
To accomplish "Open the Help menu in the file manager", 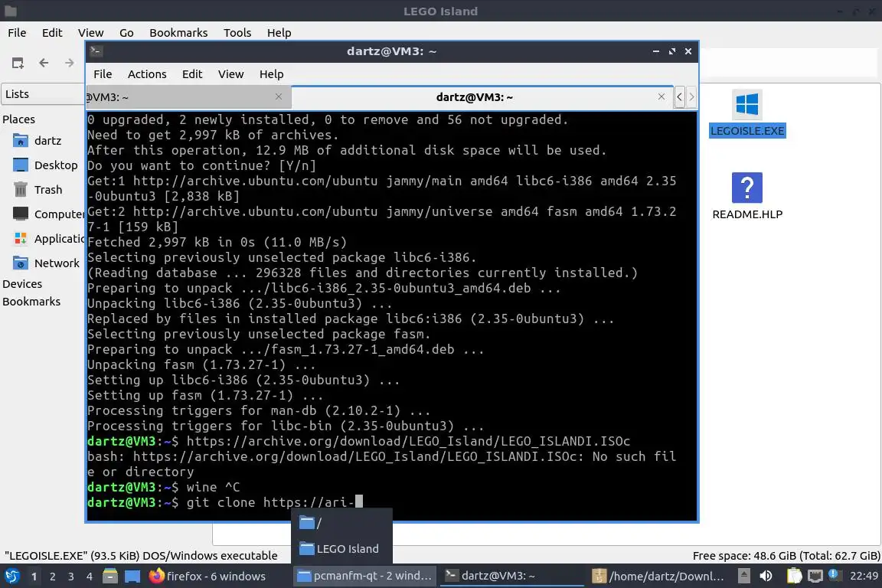I will [x=279, y=33].
